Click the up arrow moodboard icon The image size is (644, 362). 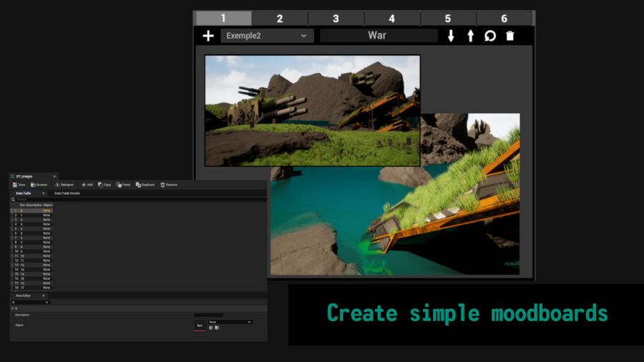tap(470, 36)
